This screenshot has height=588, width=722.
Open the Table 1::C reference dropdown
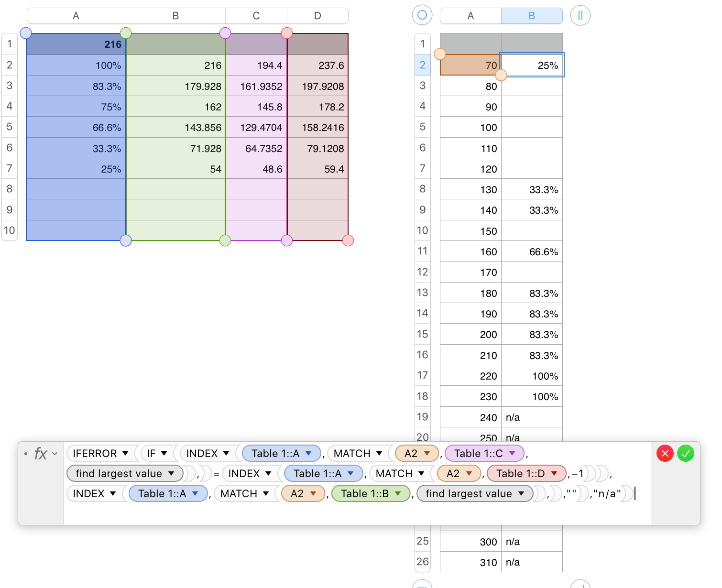(x=513, y=453)
